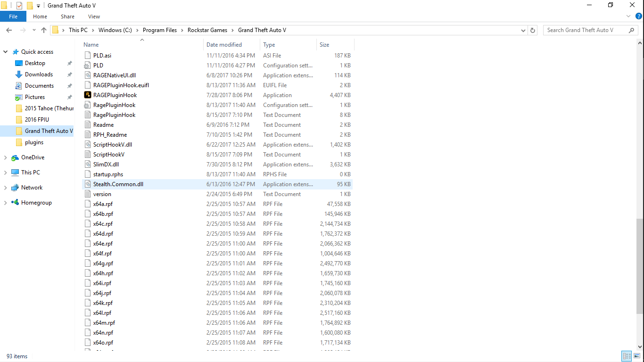Expand the This PC tree node
This screenshot has width=644, height=362.
[x=6, y=173]
